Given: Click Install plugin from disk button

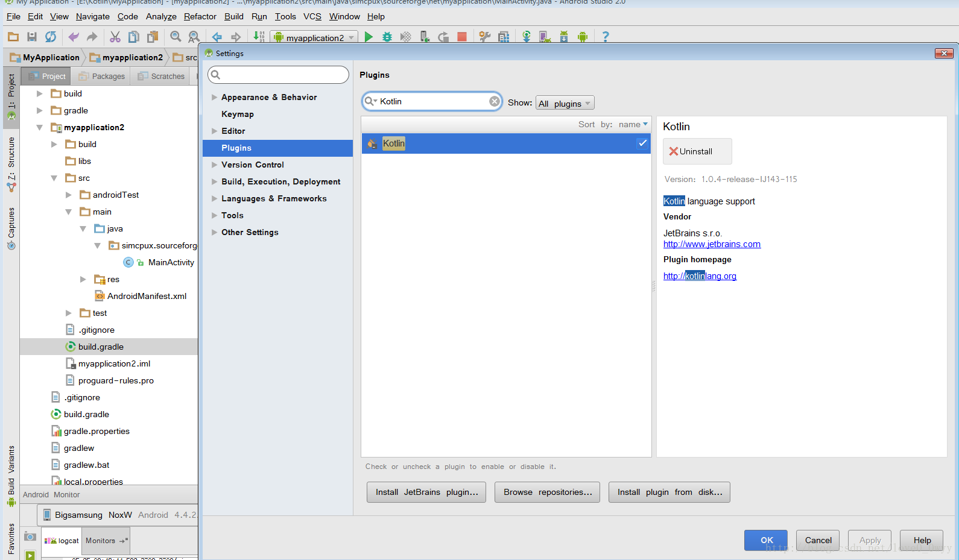Looking at the screenshot, I should (x=669, y=492).
